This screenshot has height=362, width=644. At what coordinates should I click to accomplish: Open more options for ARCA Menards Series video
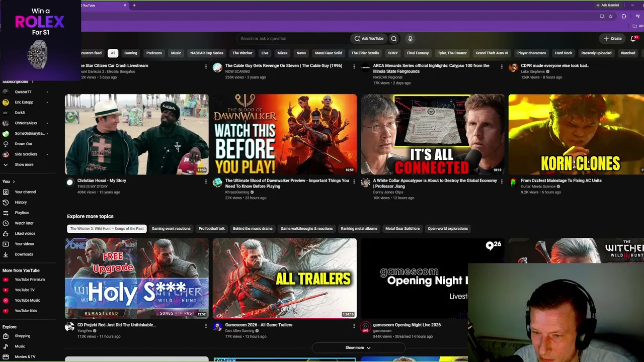point(502,66)
